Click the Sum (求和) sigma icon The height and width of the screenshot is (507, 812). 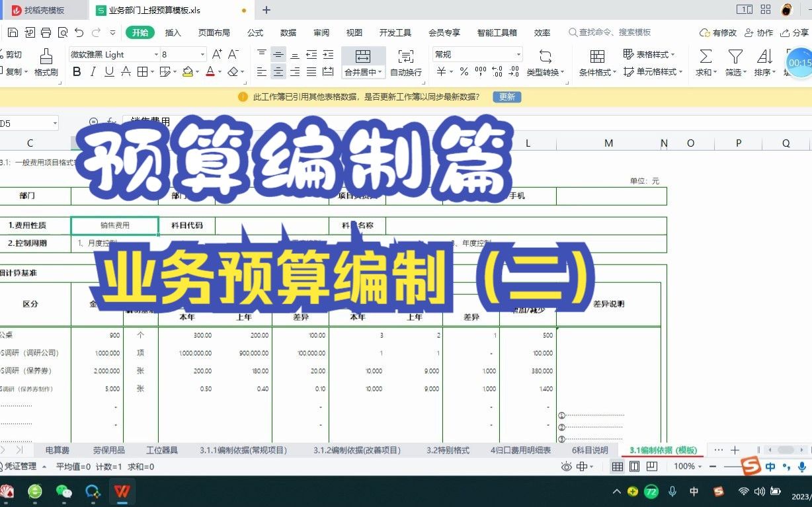[x=706, y=56]
